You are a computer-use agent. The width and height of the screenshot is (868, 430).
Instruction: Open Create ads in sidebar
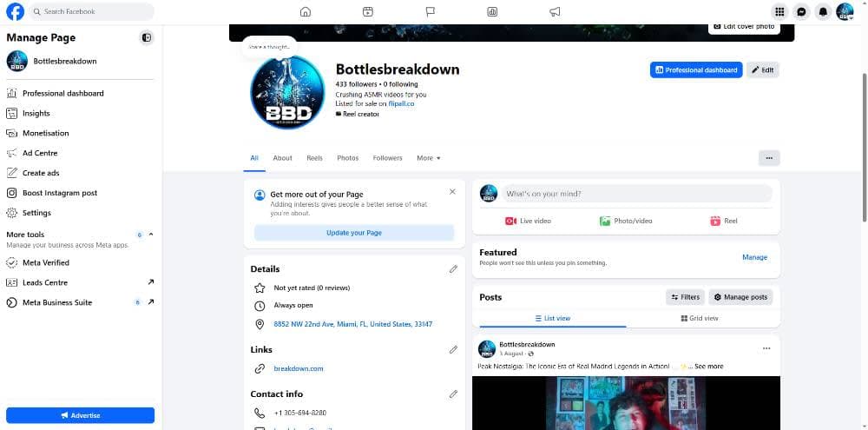click(80, 174)
